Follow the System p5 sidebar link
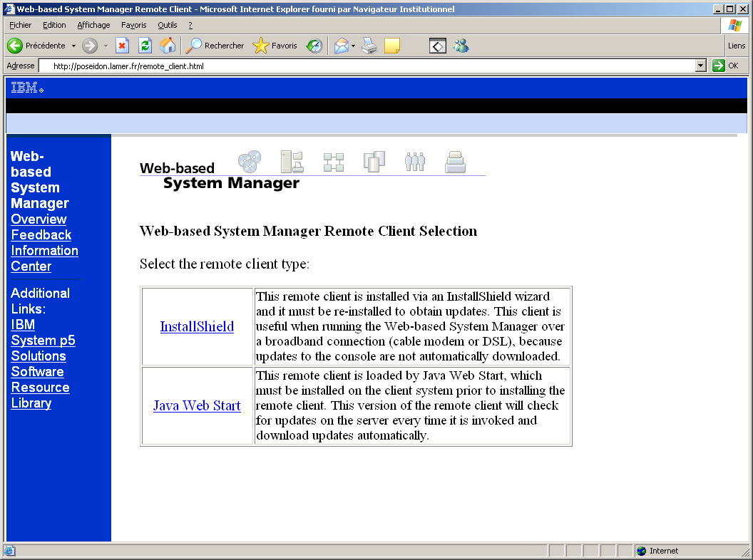The width and height of the screenshot is (753, 560). click(43, 341)
